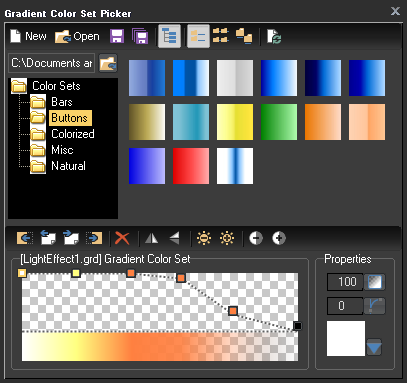Open the Colorized folder
This screenshot has height=383, width=407.
coord(73,134)
